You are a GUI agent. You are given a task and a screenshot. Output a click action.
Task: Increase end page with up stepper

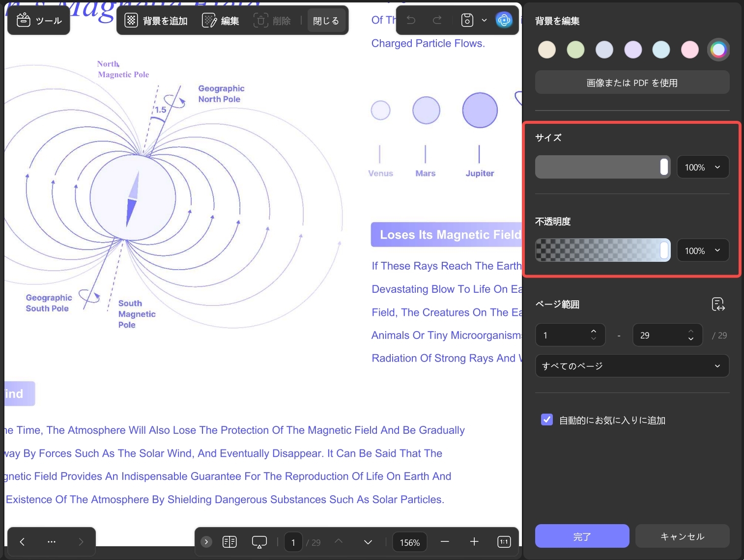click(x=691, y=331)
